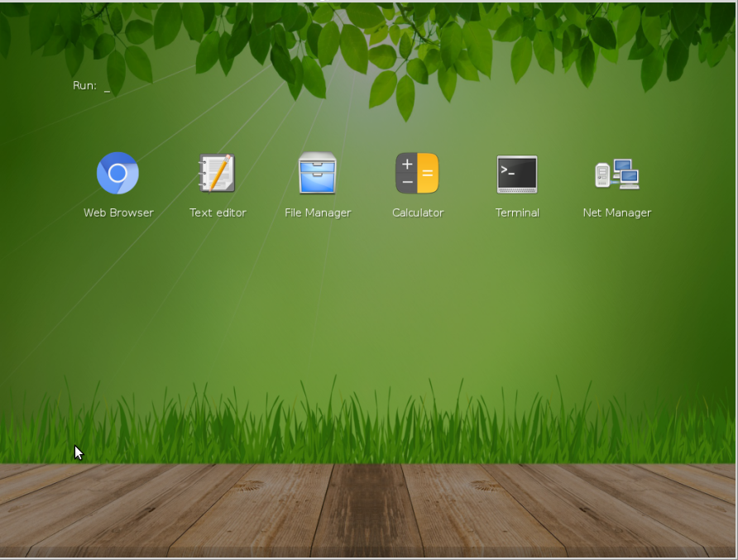Viewport: 738px width, 560px height.
Task: Open the Net Manager icon
Action: coord(617,174)
